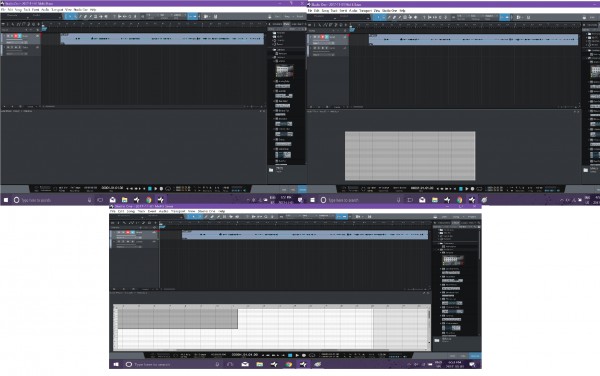The height and width of the screenshot is (376, 600).
Task: Click the instrument thumbnail in top-left window browser
Action: (284, 71)
